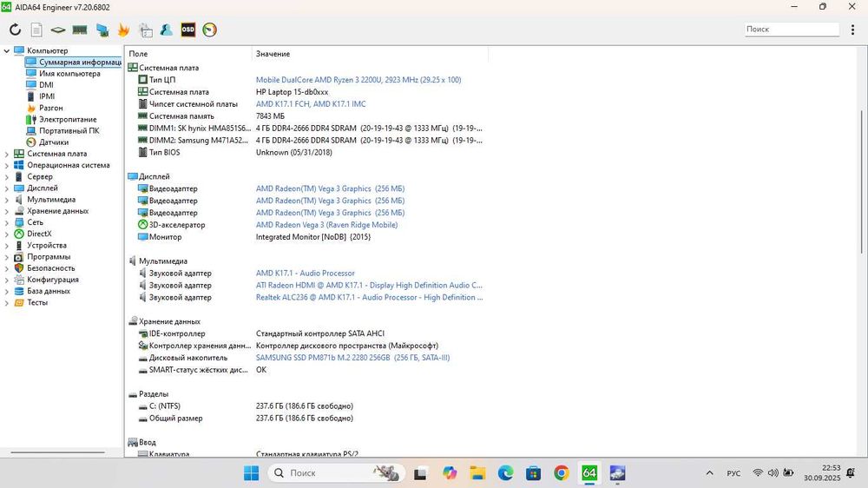Click the motherboard chip toolbar icon

[x=57, y=30]
